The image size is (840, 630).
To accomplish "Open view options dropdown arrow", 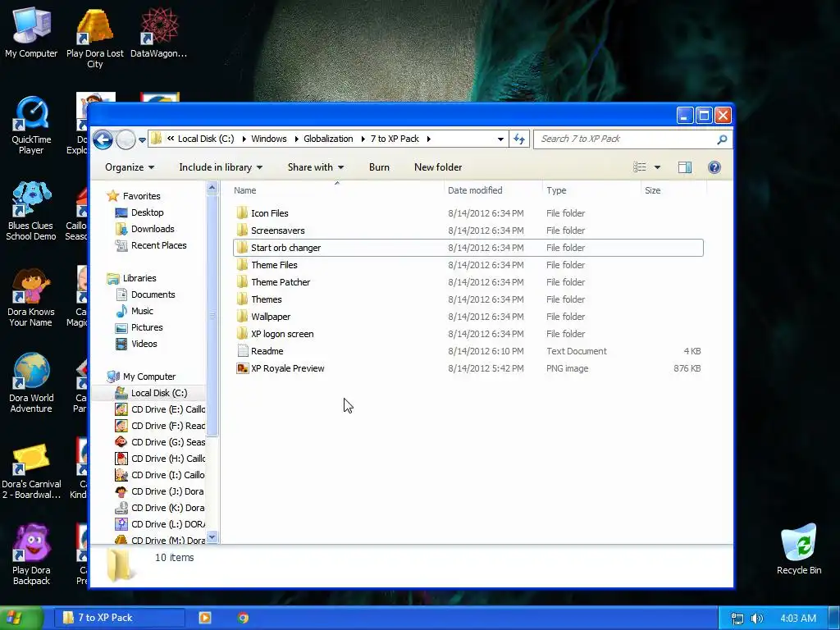I will click(657, 167).
